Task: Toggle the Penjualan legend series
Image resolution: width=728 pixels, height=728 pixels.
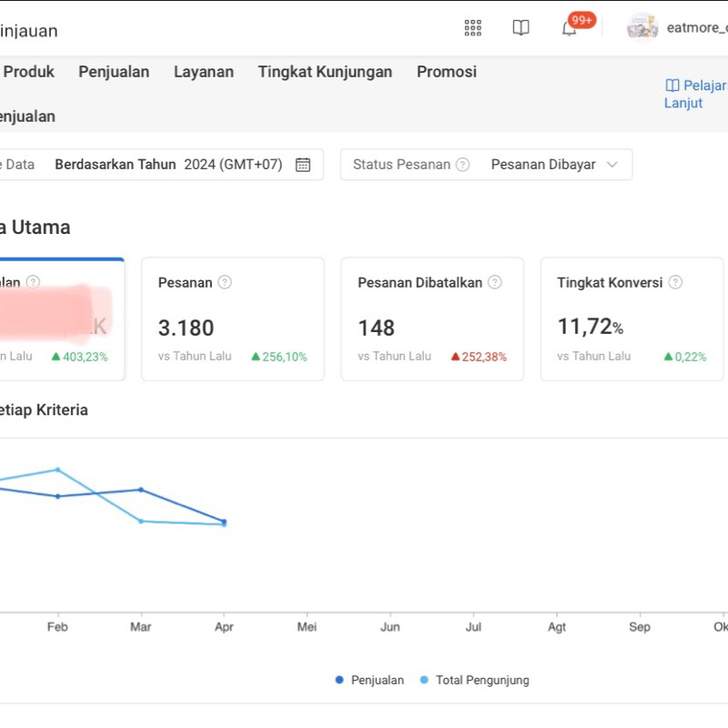Action: [370, 680]
